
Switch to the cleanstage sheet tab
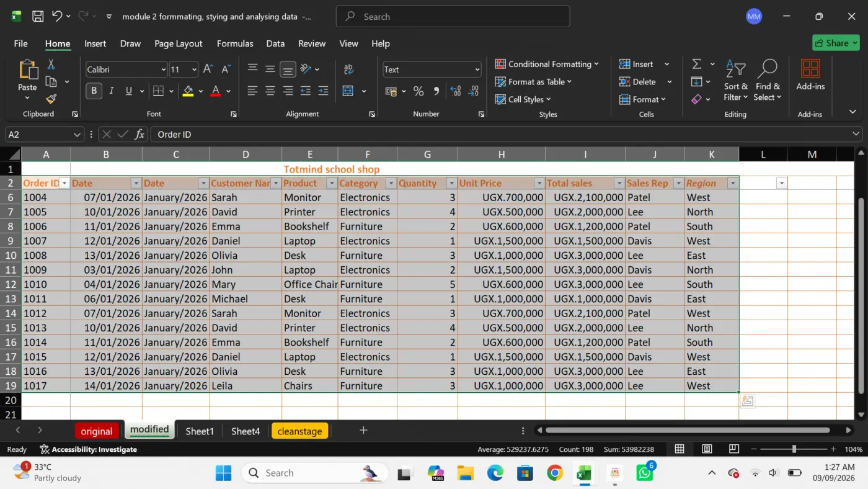299,431
